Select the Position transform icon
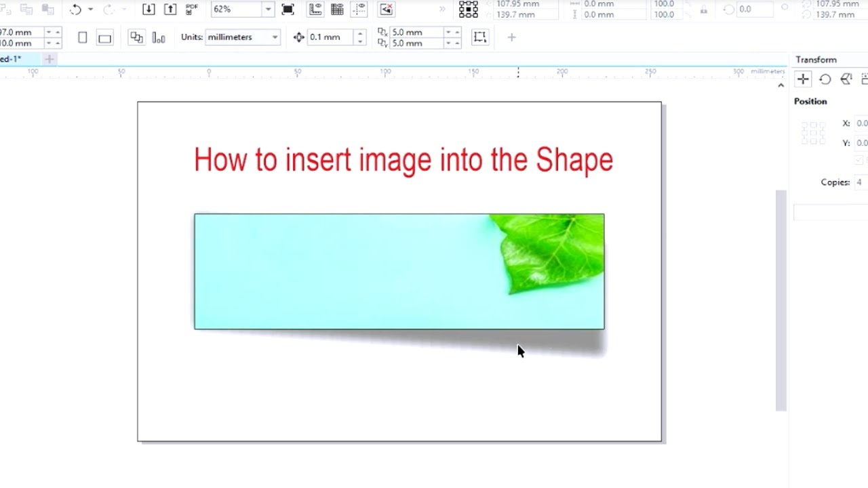 (803, 79)
